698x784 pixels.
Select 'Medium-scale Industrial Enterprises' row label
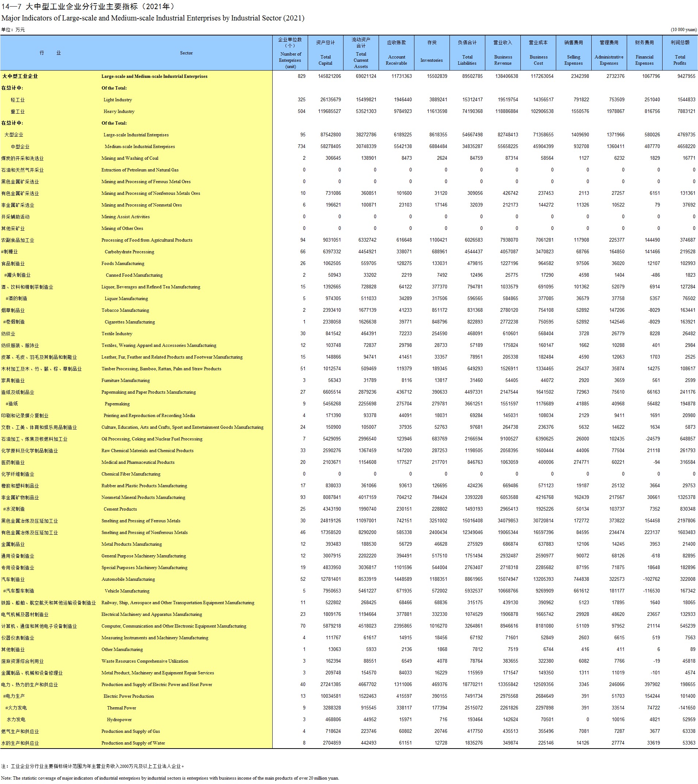coord(140,147)
